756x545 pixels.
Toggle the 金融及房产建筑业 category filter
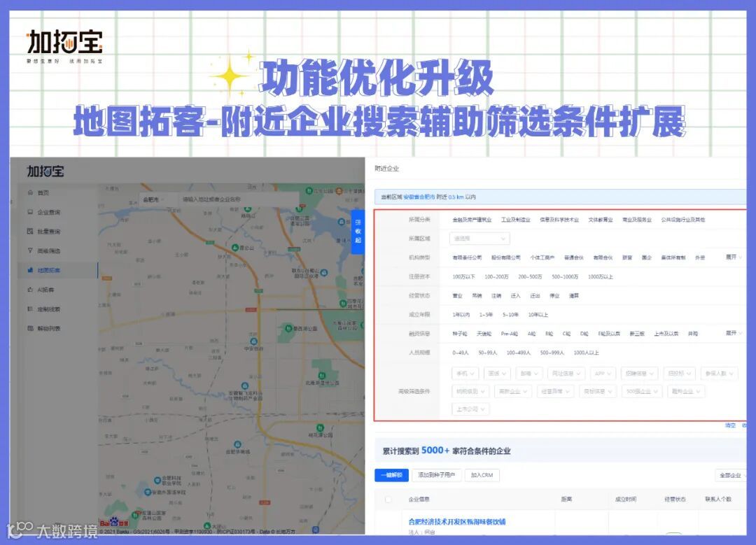pyautogui.click(x=472, y=220)
